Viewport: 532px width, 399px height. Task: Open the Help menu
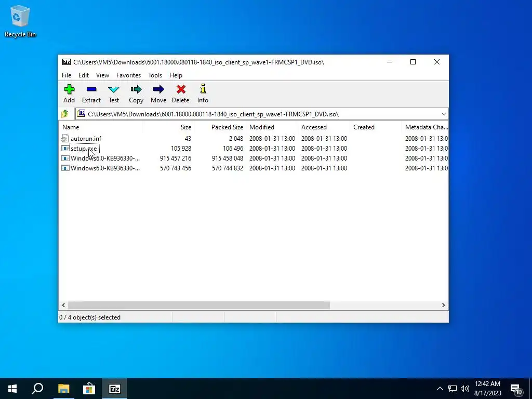click(176, 75)
